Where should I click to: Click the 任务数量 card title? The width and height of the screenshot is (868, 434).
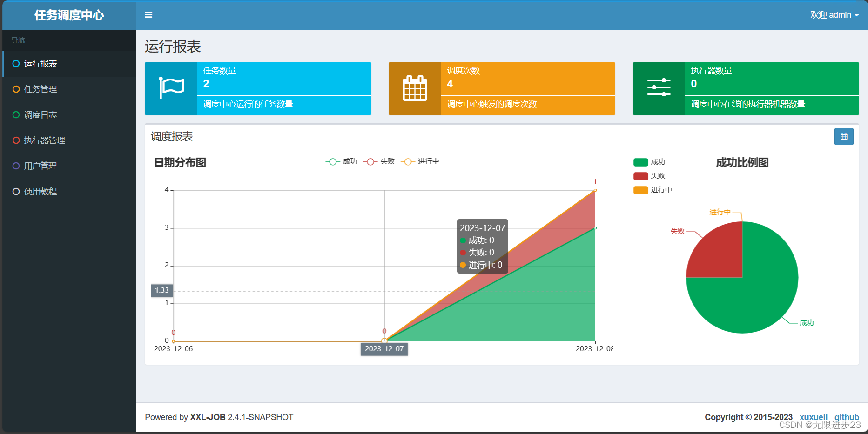click(220, 71)
